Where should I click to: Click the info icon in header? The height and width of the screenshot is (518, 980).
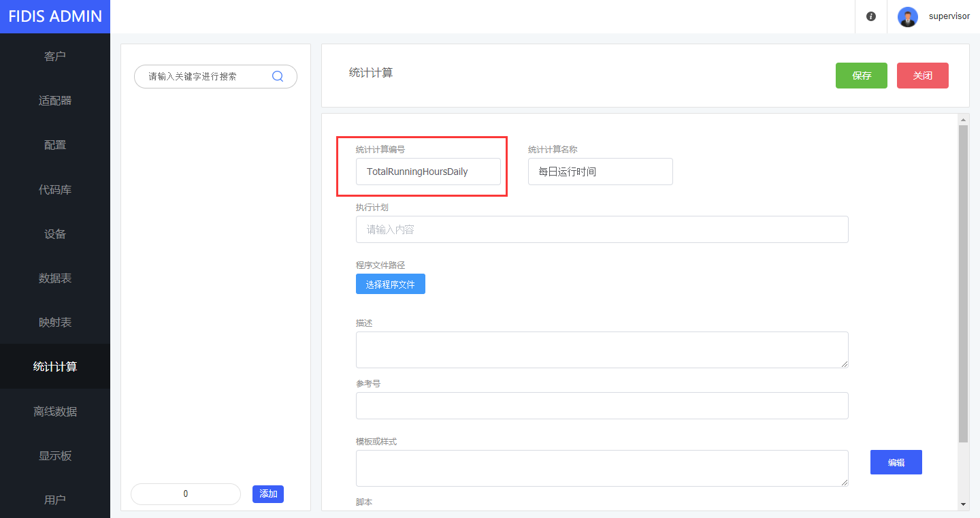(871, 16)
